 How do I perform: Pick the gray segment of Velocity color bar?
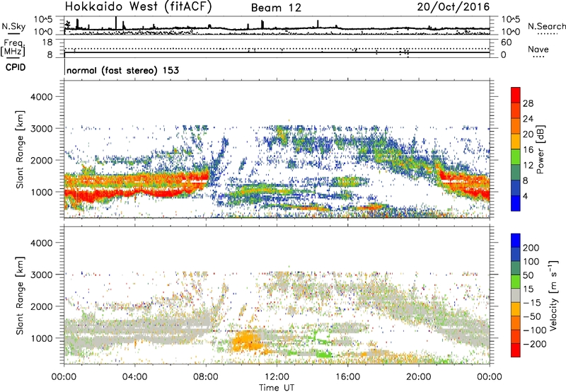click(516, 295)
